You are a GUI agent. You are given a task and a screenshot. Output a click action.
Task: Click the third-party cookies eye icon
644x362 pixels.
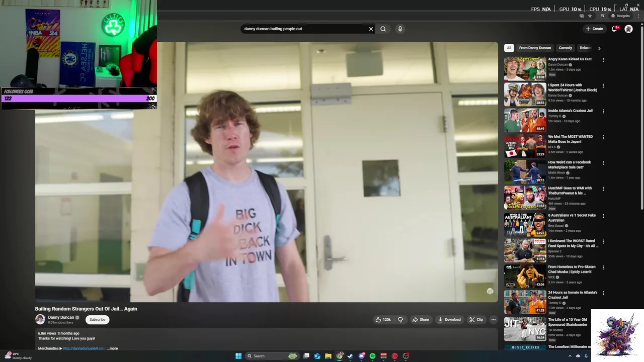582,16
